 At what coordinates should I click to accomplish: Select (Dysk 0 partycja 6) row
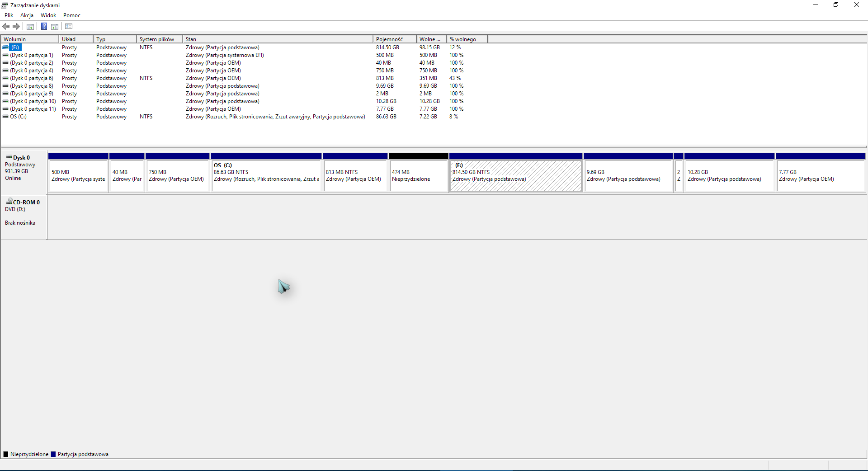[x=32, y=78]
